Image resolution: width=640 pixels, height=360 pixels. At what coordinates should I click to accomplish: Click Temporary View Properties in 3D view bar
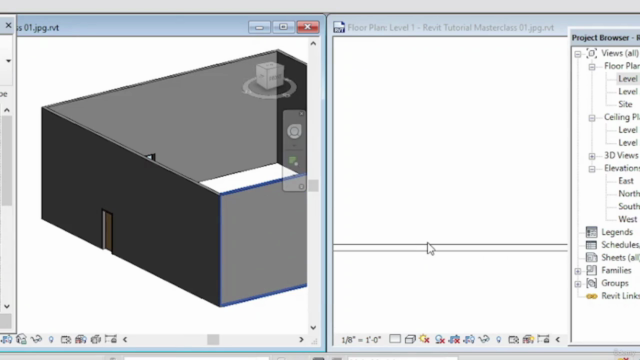coord(66,340)
